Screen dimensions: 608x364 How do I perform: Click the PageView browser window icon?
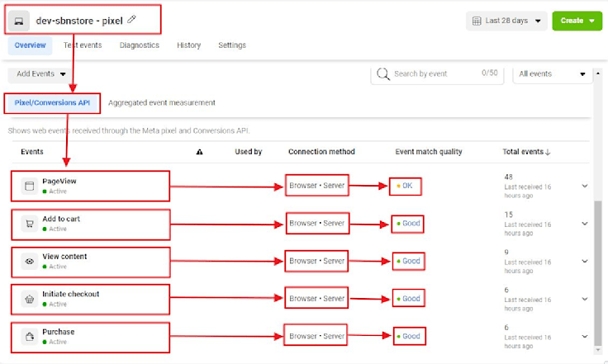coord(30,187)
